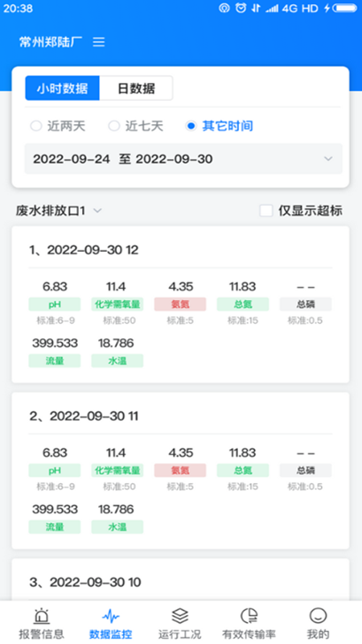The image size is (362, 644).
Task: Expand the date range dropdown chevron
Action: tap(328, 159)
